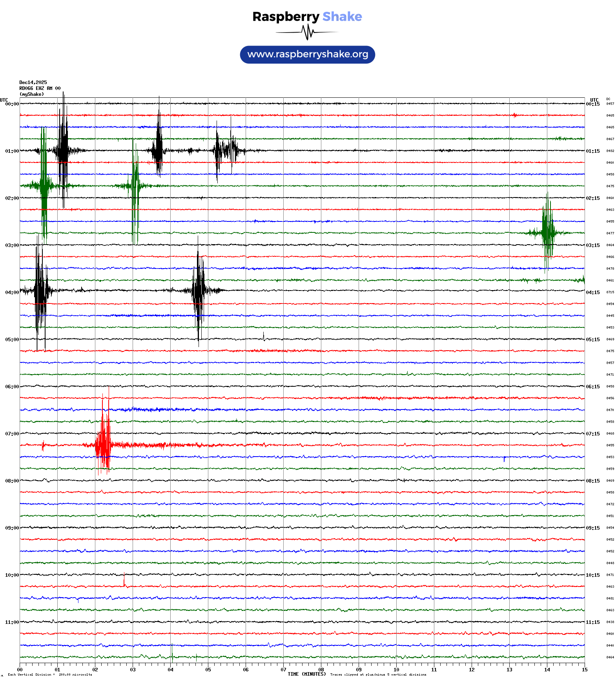
Task: Click the red spike on the 10:15 trace
Action: pyautogui.click(x=124, y=579)
